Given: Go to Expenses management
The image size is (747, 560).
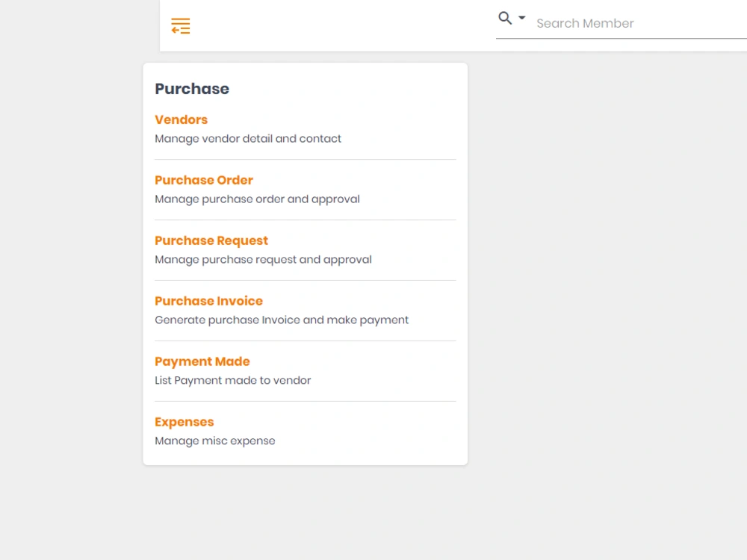Looking at the screenshot, I should tap(184, 422).
